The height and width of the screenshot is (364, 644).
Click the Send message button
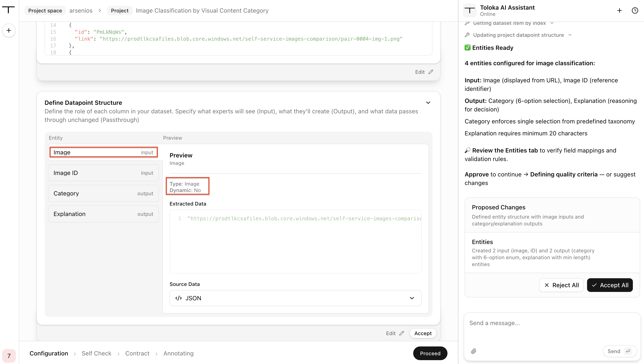click(619, 351)
